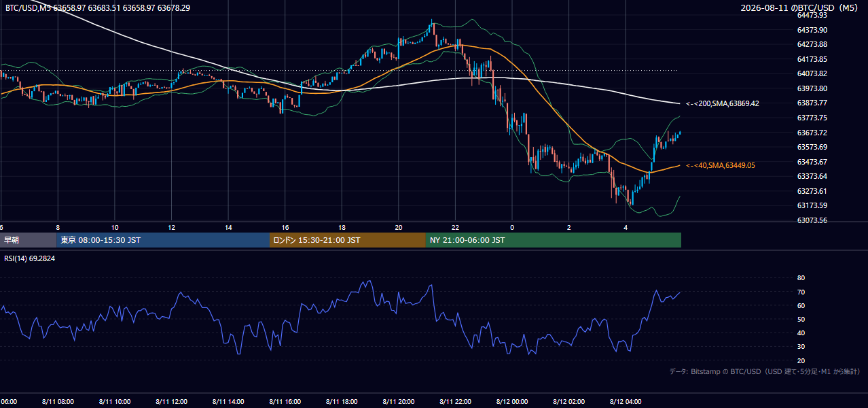Click price axis label 63173.59
Image resolution: width=868 pixels, height=408 pixels.
pos(812,205)
